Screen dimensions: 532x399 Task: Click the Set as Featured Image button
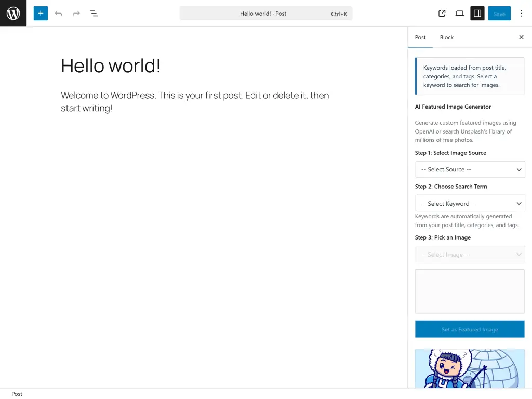pos(470,329)
